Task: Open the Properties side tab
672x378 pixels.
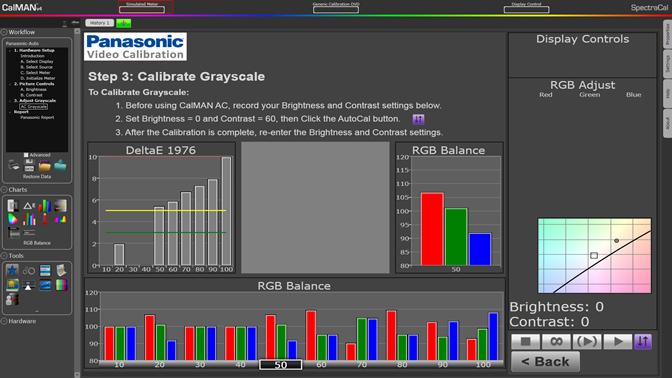Action: point(667,34)
